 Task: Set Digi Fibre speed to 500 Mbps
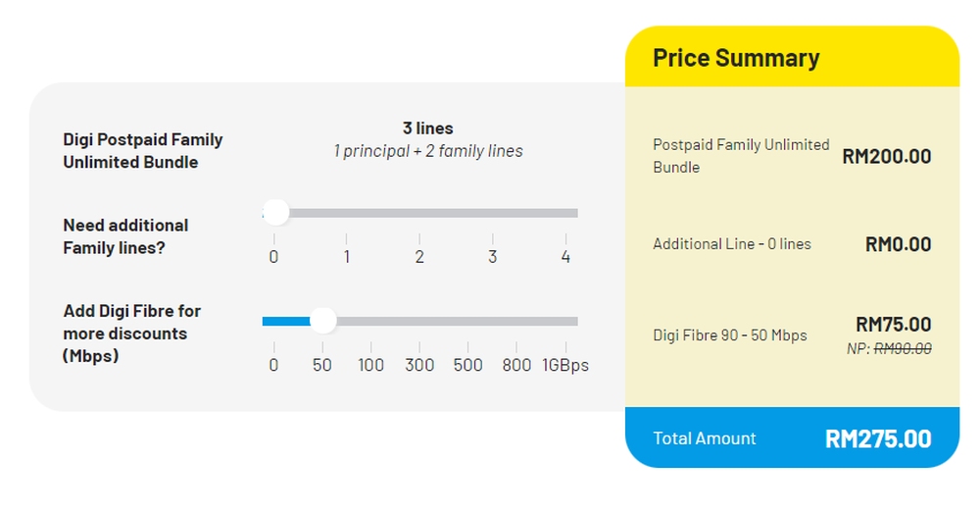(468, 321)
